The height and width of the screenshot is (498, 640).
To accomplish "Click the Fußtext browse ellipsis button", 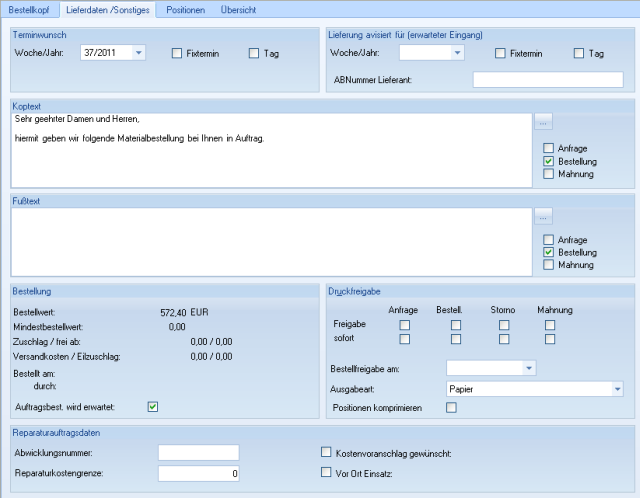I will coord(543,215).
